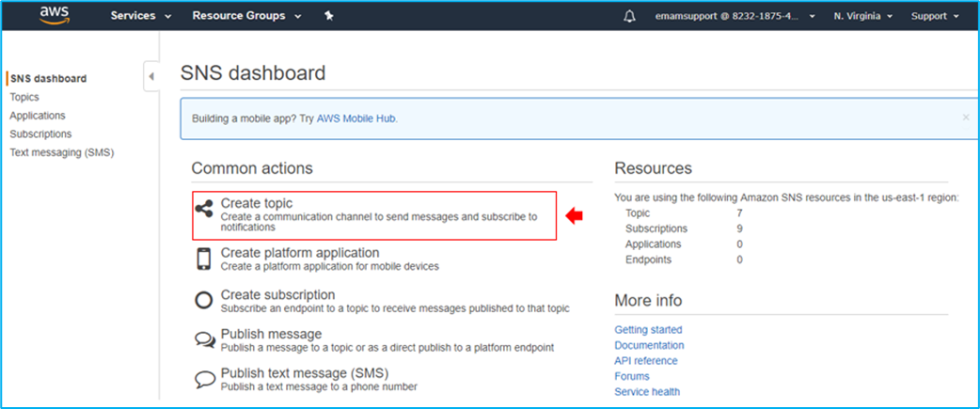980x409 pixels.
Task: Click the pin shortcuts icon
Action: [329, 16]
